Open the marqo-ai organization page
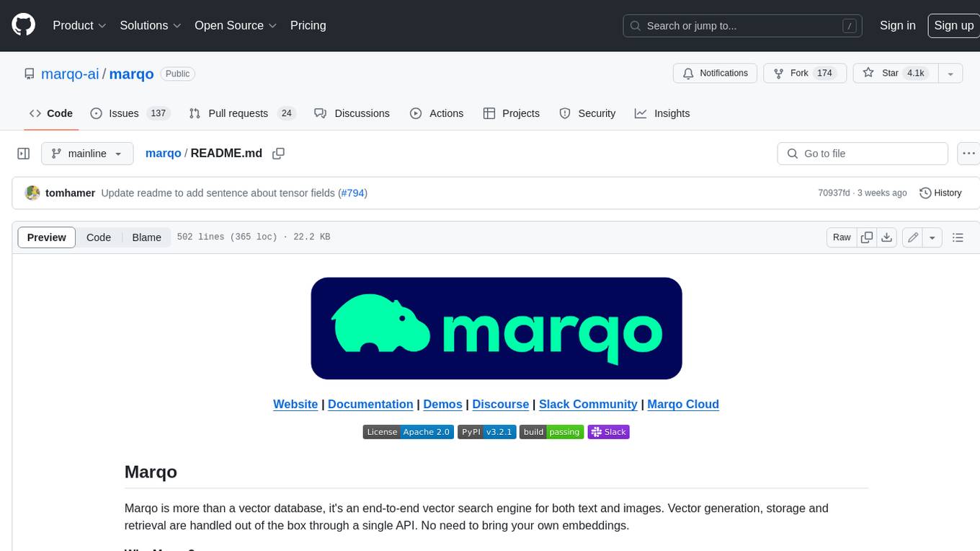980x551 pixels. tap(70, 74)
